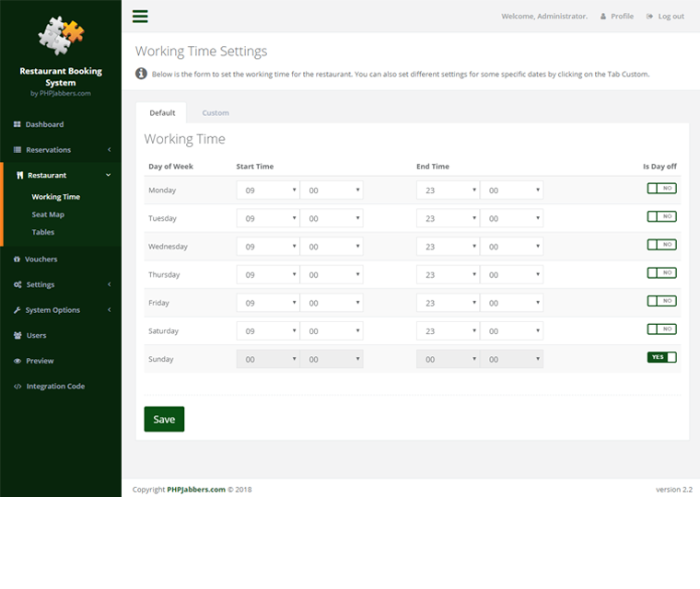Open Working Time submenu item
Image resolution: width=700 pixels, height=589 pixels.
[56, 197]
